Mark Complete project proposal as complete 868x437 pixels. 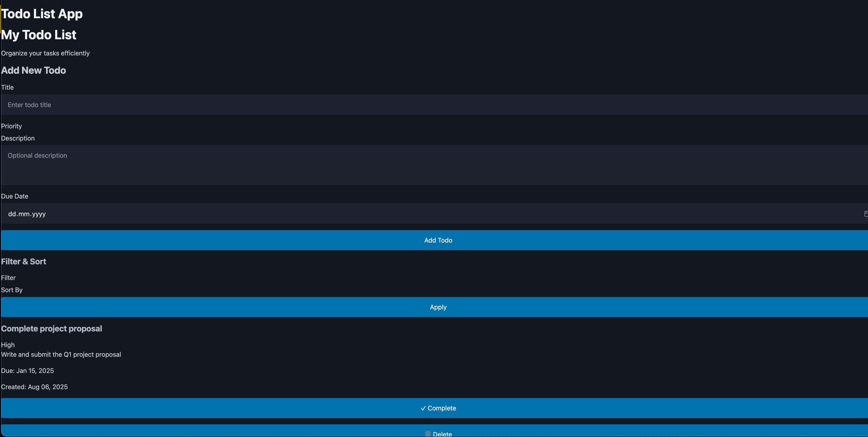tap(438, 408)
